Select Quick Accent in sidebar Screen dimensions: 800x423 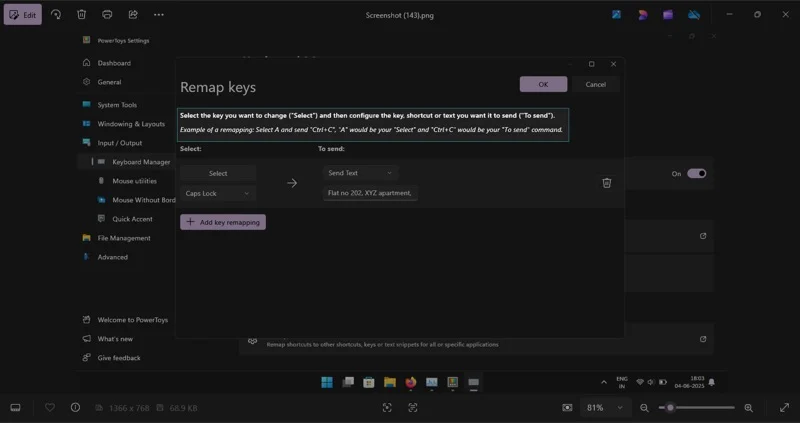coord(132,219)
